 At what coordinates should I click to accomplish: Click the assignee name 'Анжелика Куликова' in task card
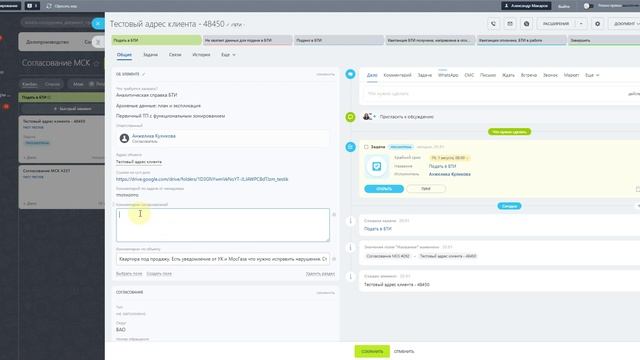click(449, 174)
